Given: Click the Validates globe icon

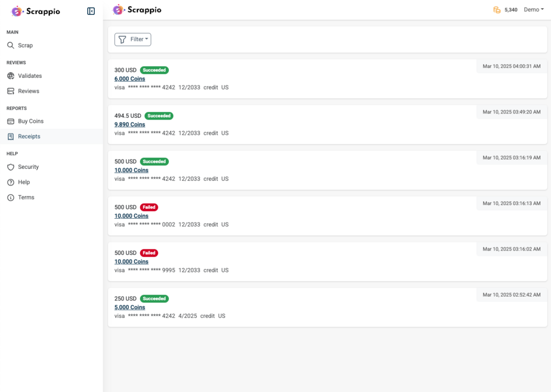Looking at the screenshot, I should (11, 76).
